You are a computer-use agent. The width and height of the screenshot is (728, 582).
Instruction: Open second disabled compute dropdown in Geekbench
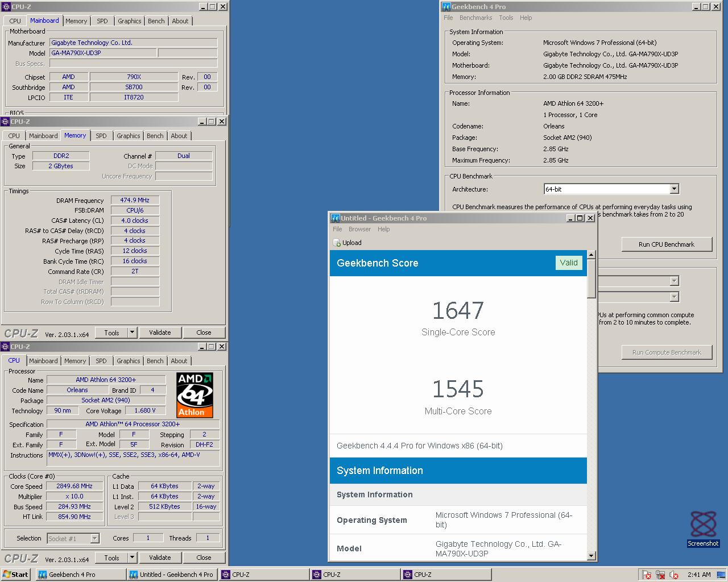(674, 297)
